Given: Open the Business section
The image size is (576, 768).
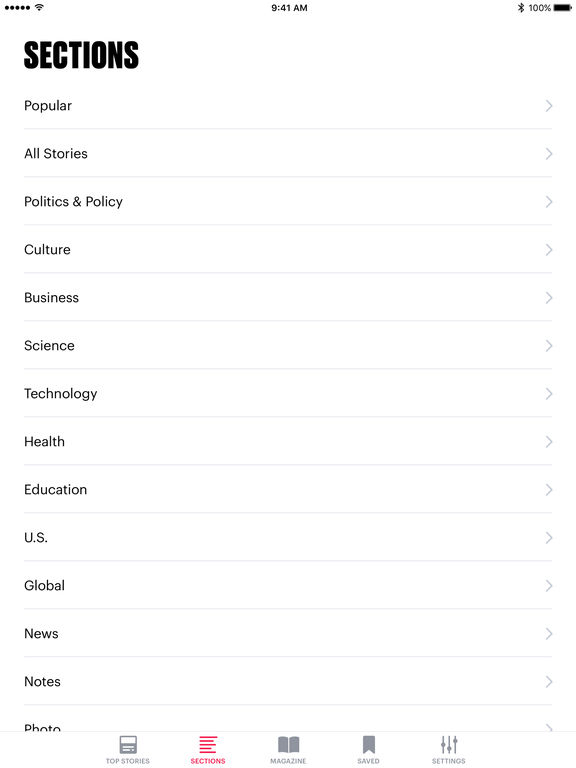Looking at the screenshot, I should pos(288,298).
